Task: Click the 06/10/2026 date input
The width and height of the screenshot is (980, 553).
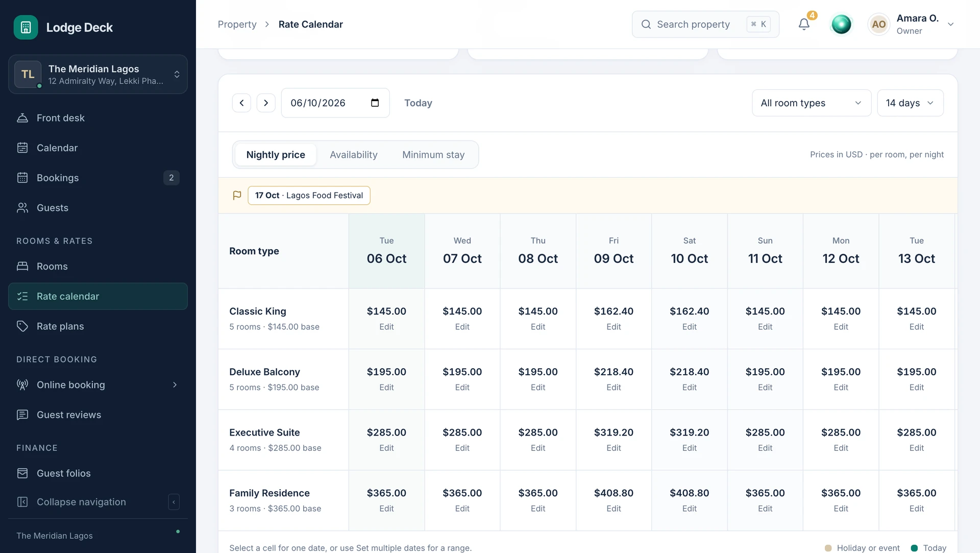Action: tap(335, 103)
